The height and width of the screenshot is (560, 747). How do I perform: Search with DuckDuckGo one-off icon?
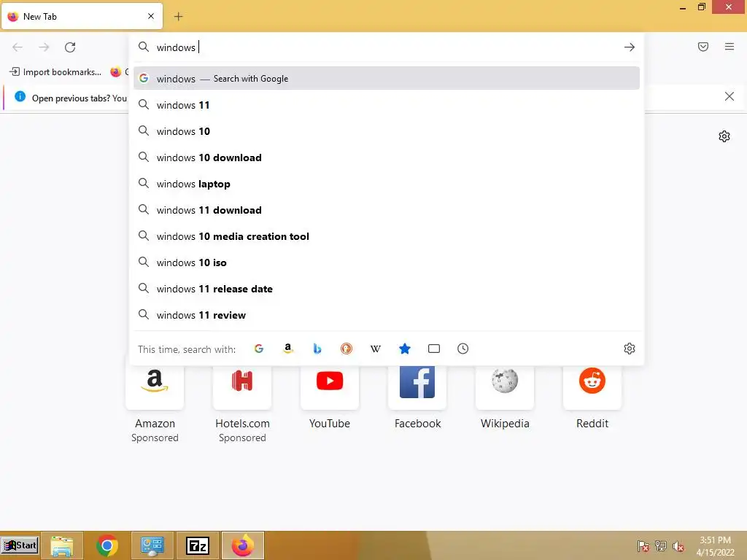[x=347, y=349]
